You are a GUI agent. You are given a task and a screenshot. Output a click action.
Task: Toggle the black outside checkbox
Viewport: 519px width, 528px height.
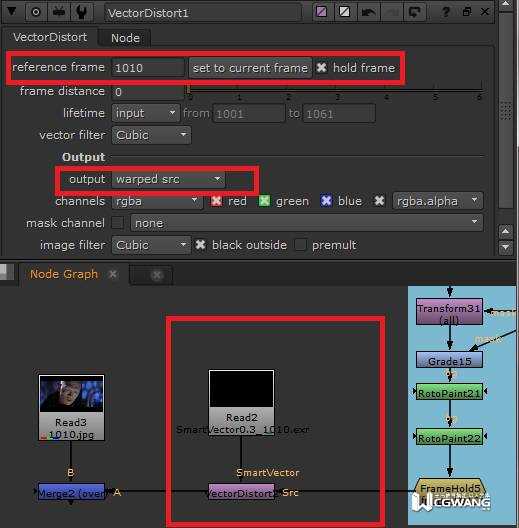coord(200,245)
